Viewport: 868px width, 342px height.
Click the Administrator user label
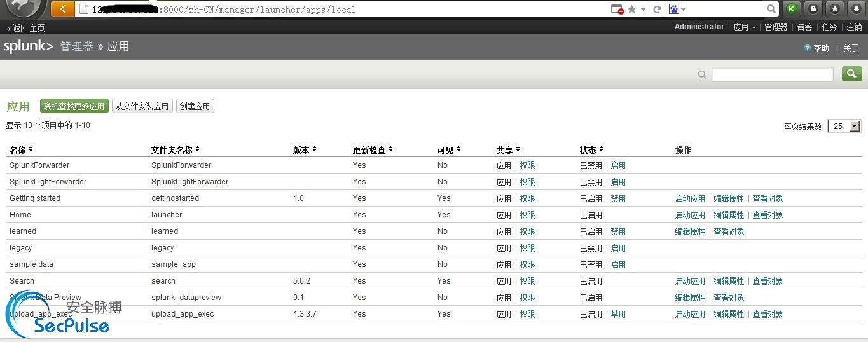point(699,27)
